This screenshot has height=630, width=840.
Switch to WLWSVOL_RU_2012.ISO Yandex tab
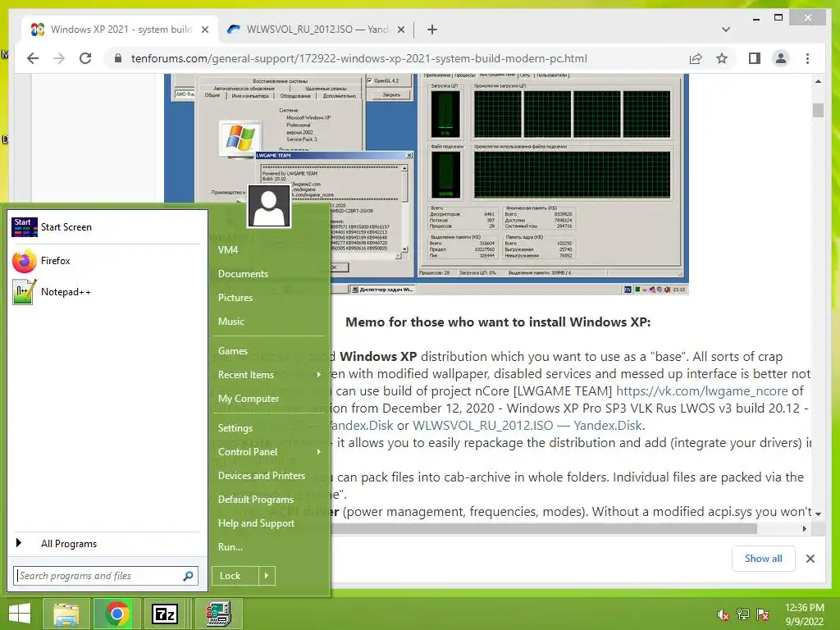click(316, 30)
